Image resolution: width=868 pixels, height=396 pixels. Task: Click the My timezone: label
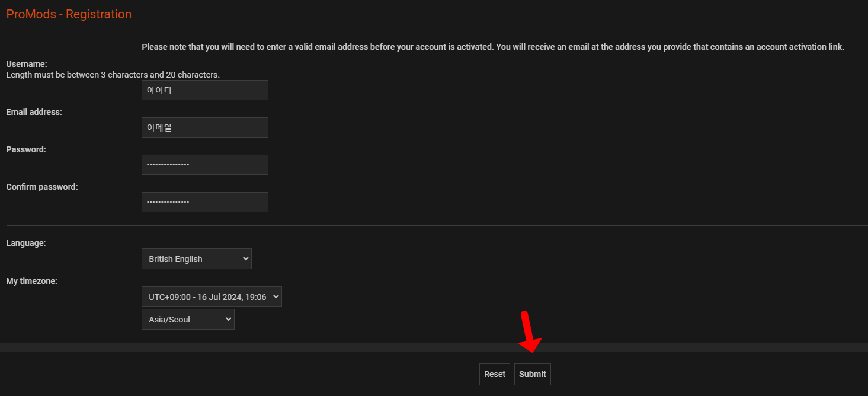pyautogui.click(x=31, y=281)
